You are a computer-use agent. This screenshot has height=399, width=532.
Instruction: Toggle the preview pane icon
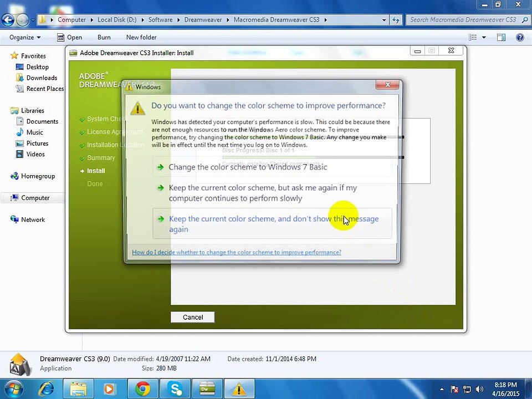(501, 37)
